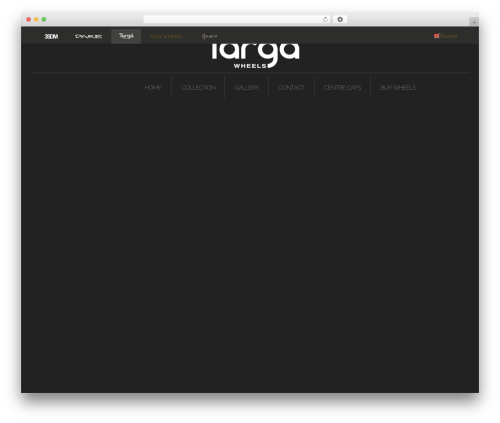Go to the HOME menu item

point(153,87)
